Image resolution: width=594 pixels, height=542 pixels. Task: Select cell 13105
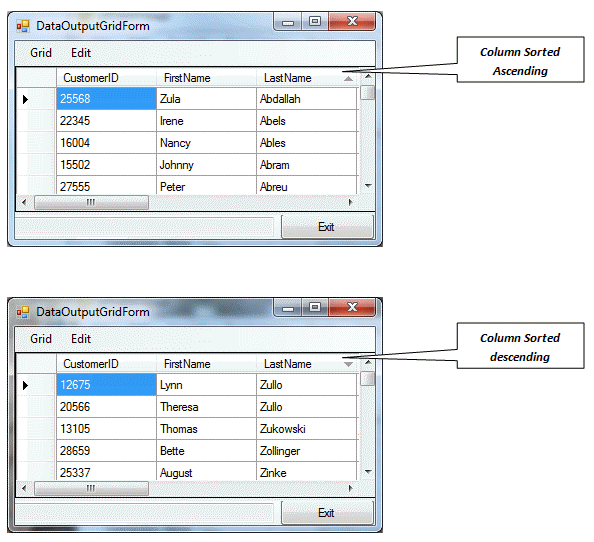(x=106, y=429)
